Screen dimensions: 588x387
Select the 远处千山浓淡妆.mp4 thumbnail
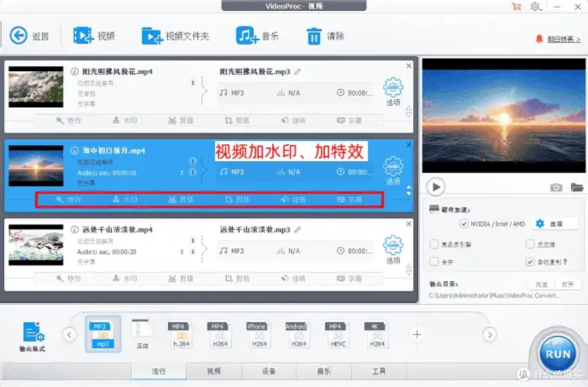36,245
